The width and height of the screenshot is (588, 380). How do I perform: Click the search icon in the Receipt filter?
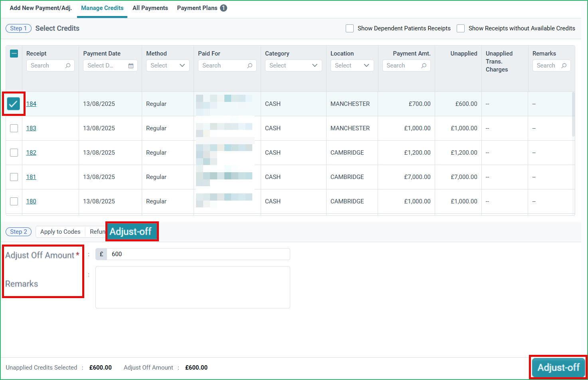click(x=68, y=66)
